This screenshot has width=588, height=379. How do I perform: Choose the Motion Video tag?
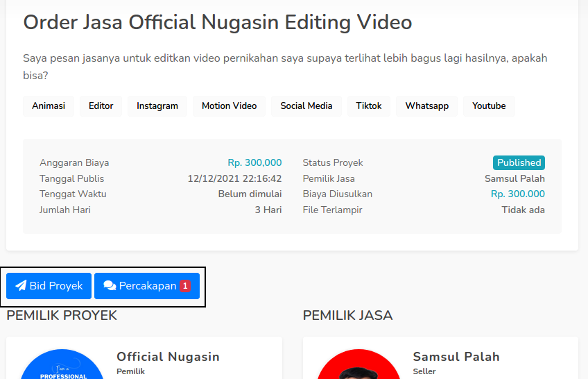[229, 106]
